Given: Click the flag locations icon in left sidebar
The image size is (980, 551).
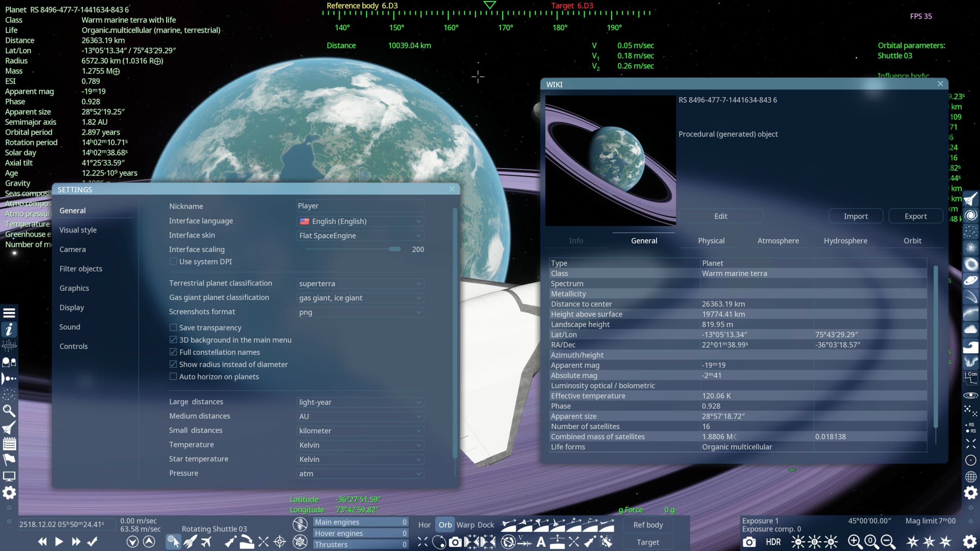Looking at the screenshot, I should point(9,460).
